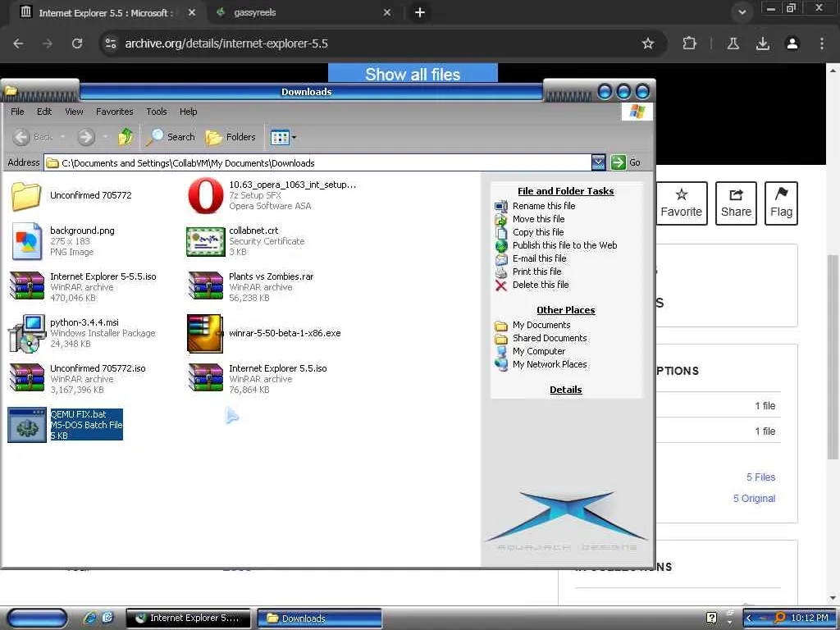The height and width of the screenshot is (630, 840).
Task: Click E-mail this file task
Action: click(x=539, y=258)
